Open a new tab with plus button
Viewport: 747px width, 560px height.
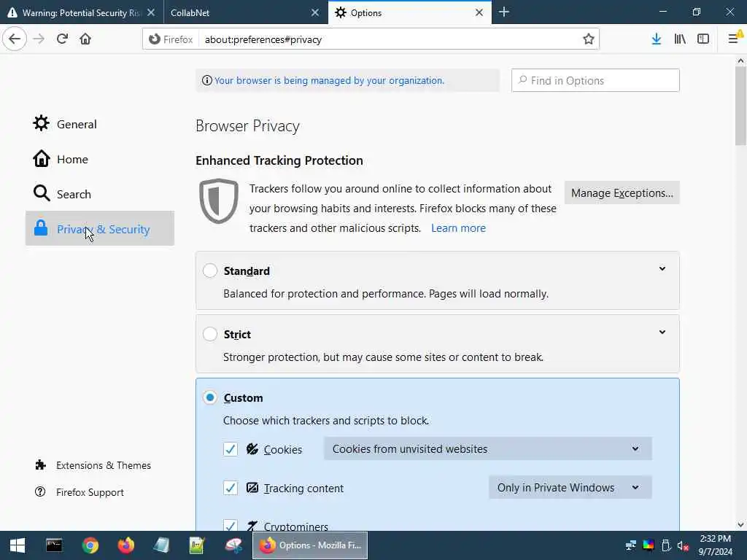coord(503,12)
